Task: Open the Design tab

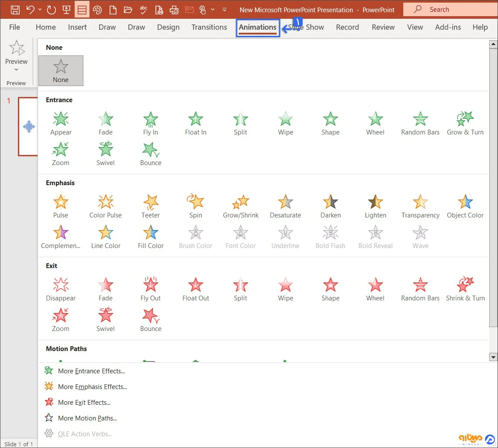Action: pos(168,28)
